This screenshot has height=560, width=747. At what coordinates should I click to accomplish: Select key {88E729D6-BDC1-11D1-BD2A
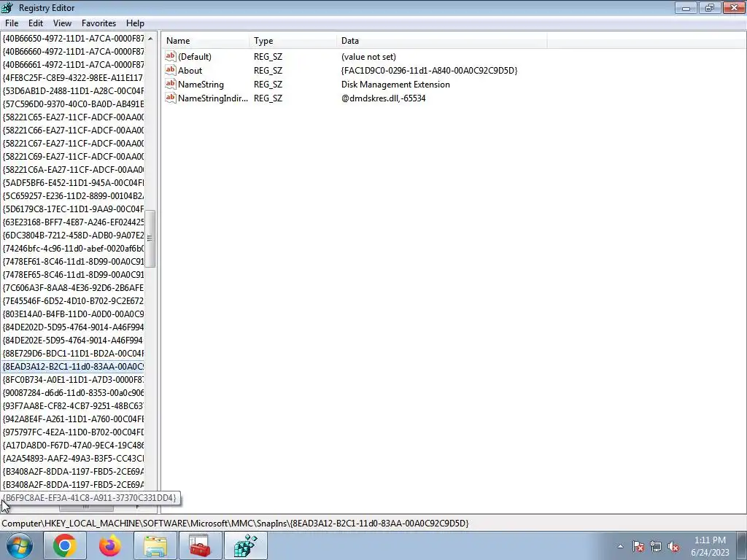[x=73, y=354]
